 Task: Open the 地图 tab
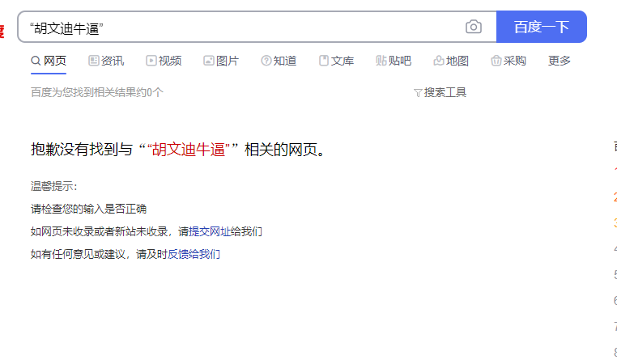pos(451,61)
